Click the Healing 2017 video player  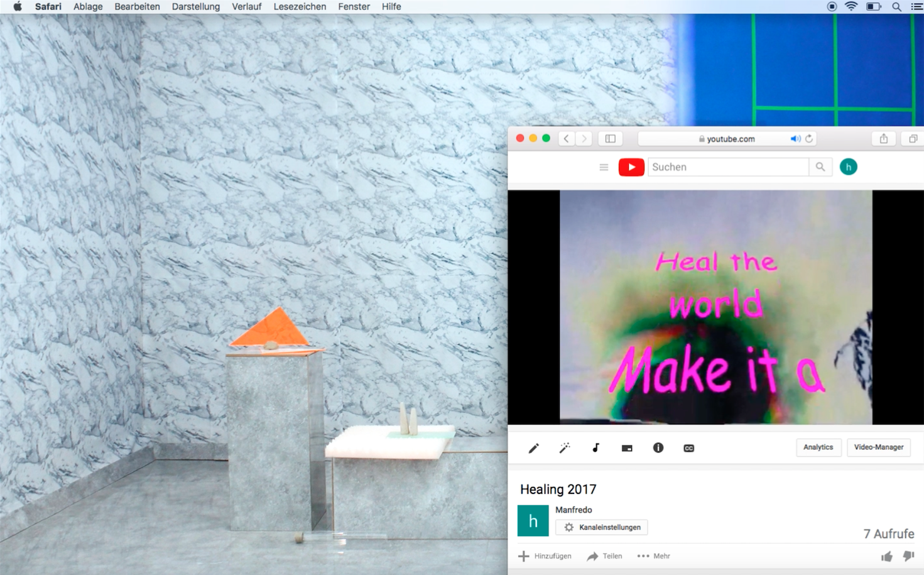point(715,307)
